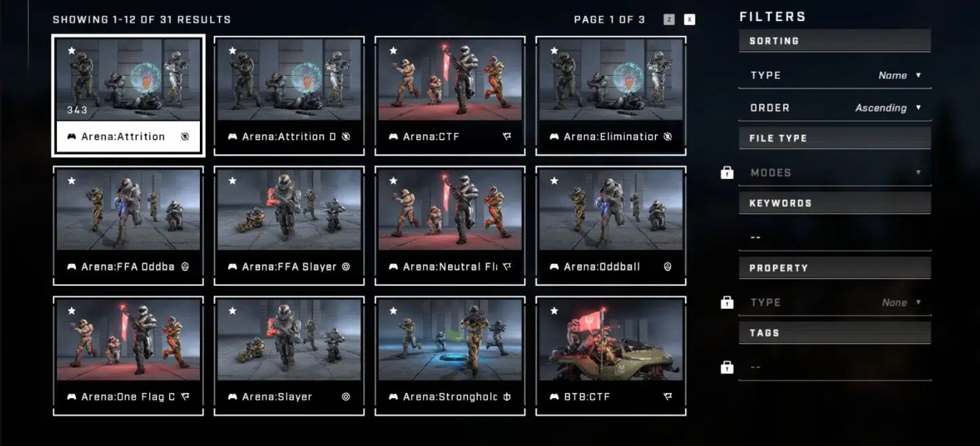Click the controller icon beside Arena:Attrition

[71, 136]
